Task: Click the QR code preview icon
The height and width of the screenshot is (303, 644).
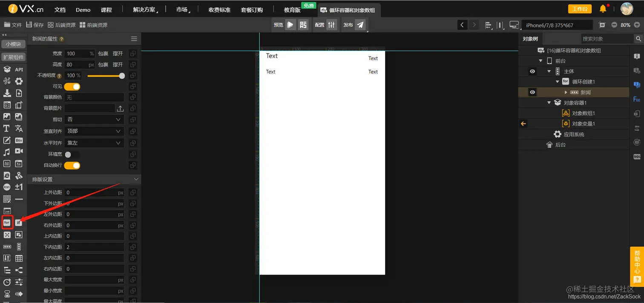Action: coord(303,25)
